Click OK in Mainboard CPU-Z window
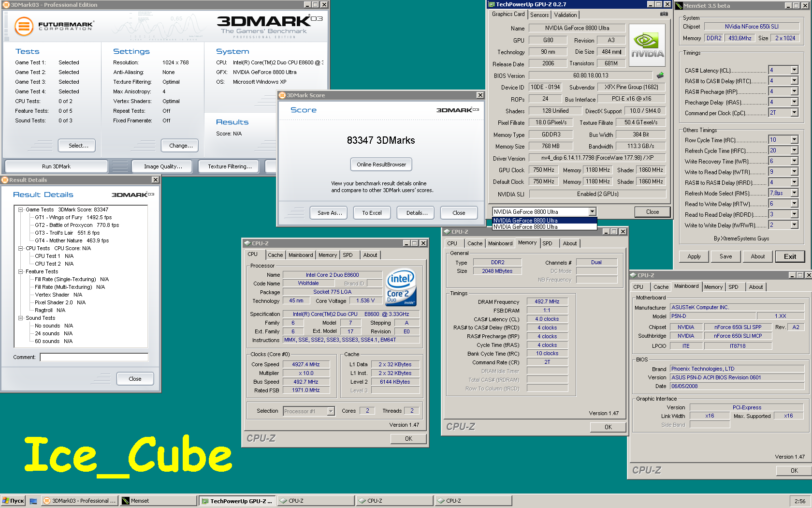Image resolution: width=812 pixels, height=508 pixels. click(x=794, y=471)
